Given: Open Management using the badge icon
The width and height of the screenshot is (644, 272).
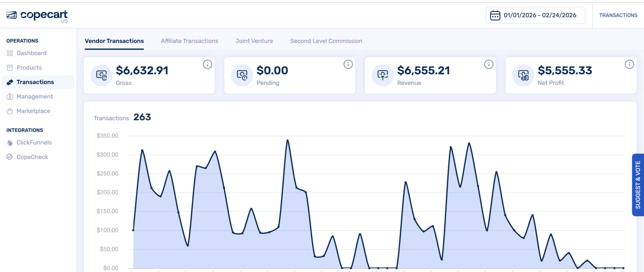Looking at the screenshot, I should pos(10,96).
